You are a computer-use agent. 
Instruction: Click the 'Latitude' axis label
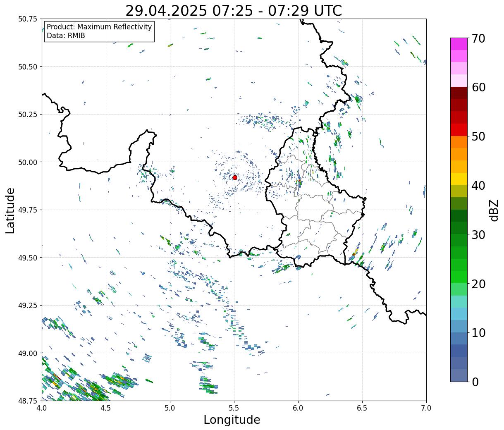(10, 210)
